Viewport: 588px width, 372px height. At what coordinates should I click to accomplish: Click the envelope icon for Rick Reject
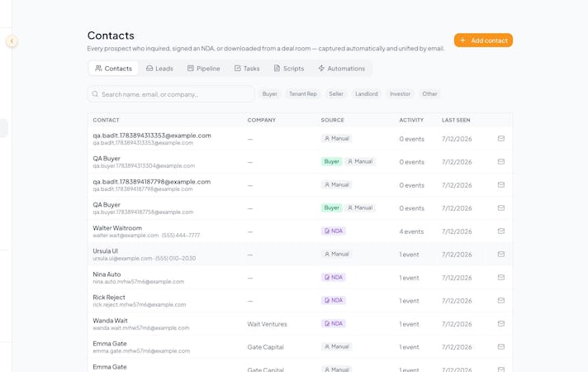[501, 301]
